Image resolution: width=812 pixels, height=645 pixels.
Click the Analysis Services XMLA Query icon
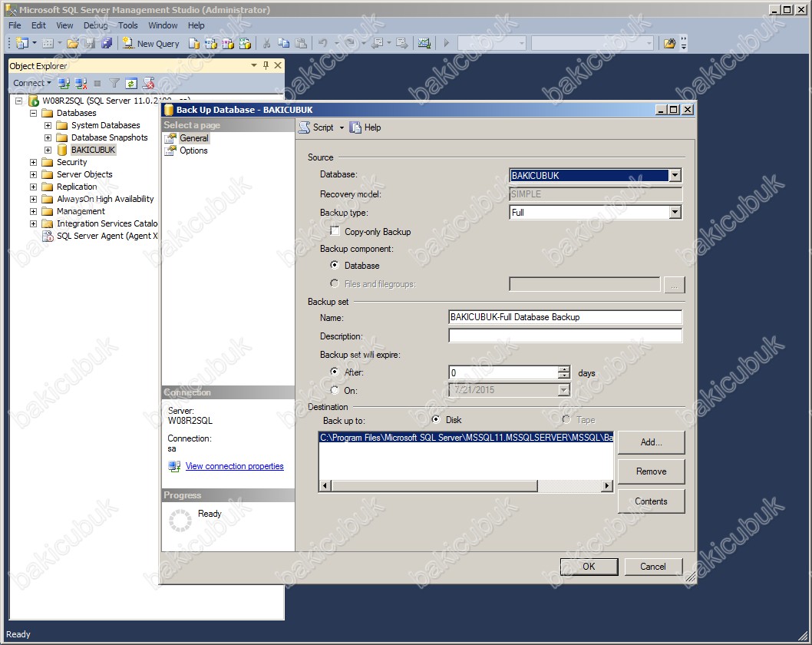click(245, 44)
